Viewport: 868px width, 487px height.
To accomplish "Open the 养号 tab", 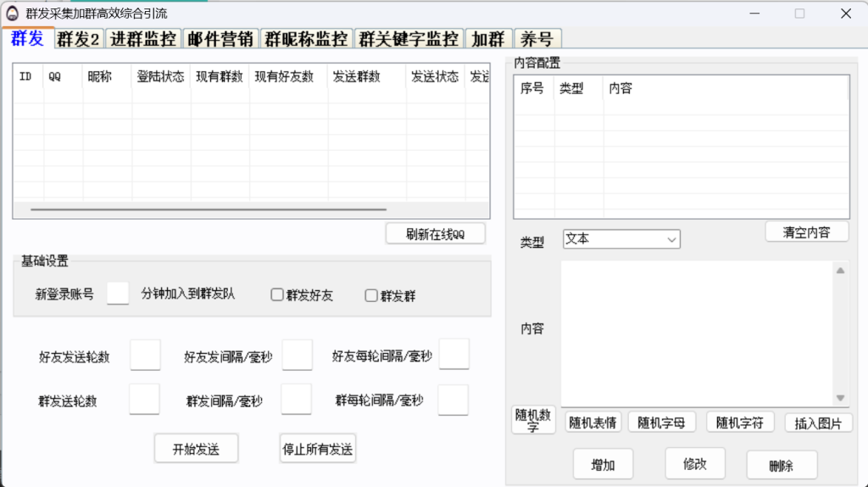I will click(537, 39).
